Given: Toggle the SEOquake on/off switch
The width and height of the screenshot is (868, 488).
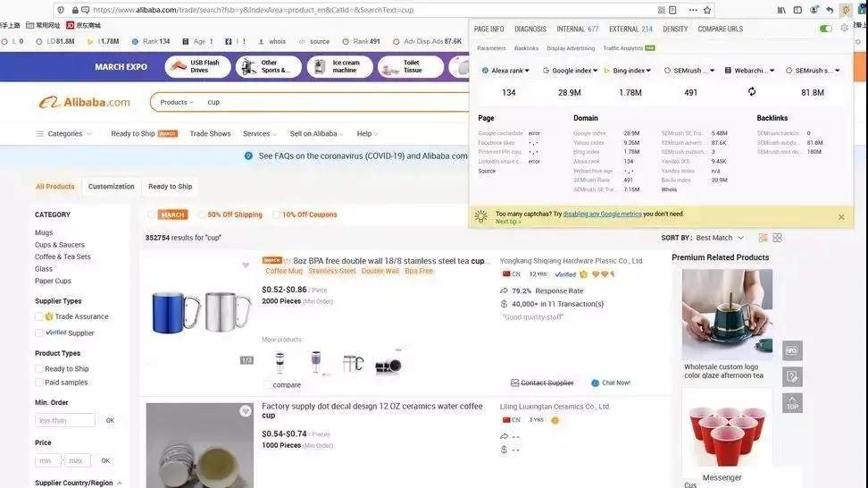Looking at the screenshot, I should coord(826,29).
